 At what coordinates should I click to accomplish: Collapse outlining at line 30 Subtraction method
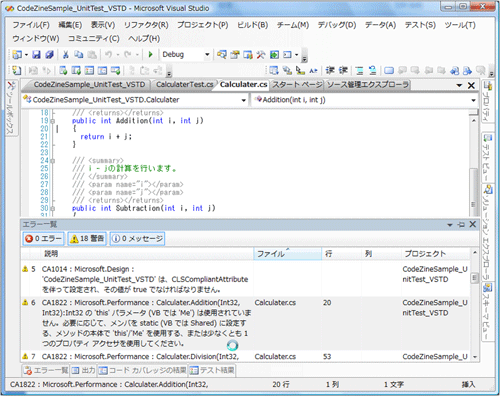pyautogui.click(x=52, y=208)
